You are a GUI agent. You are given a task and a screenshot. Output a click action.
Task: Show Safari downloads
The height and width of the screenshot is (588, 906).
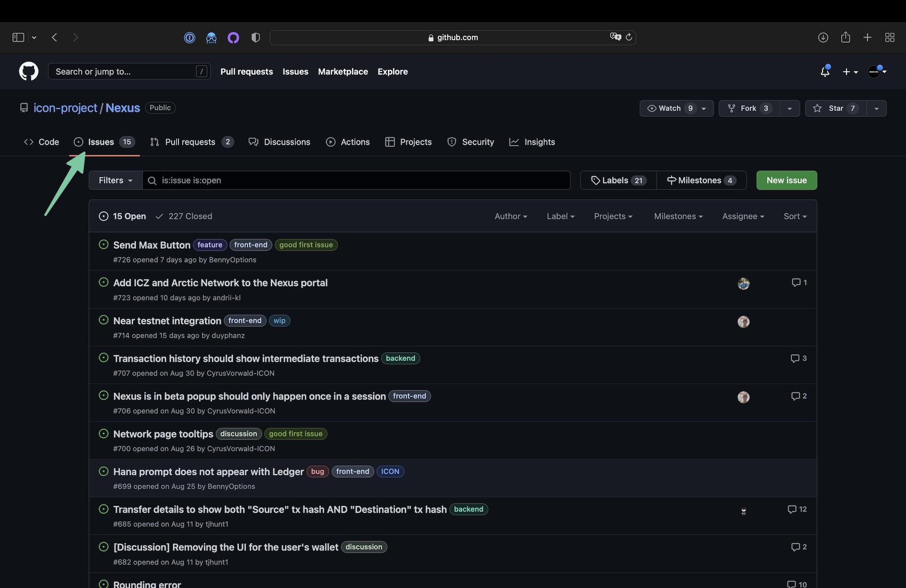point(823,37)
